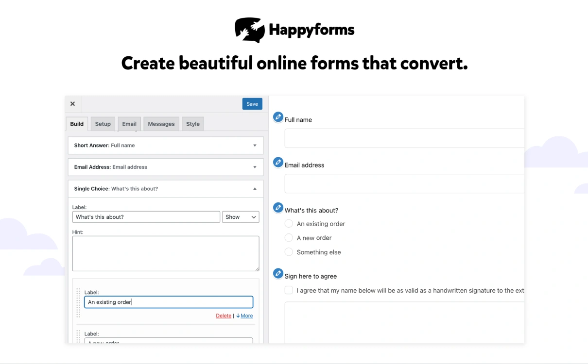Screen dimensions: 588x364
Task: Open the Show label visibility dropdown
Action: [x=241, y=217]
